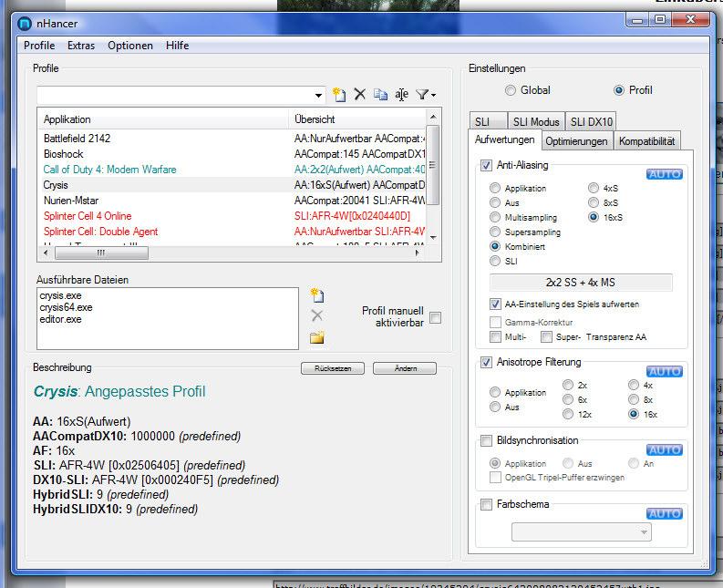The width and height of the screenshot is (723, 588).
Task: Enable the Farbschema checkbox
Action: click(x=486, y=504)
